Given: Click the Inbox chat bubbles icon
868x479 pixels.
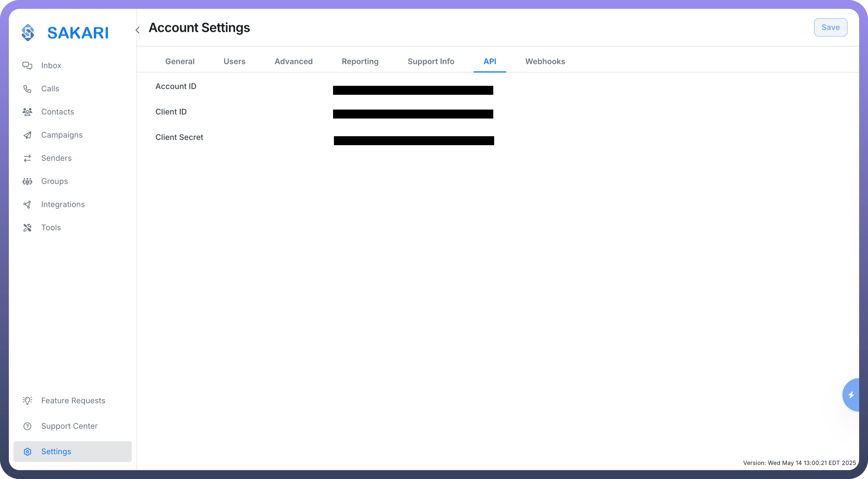Looking at the screenshot, I should click(27, 65).
